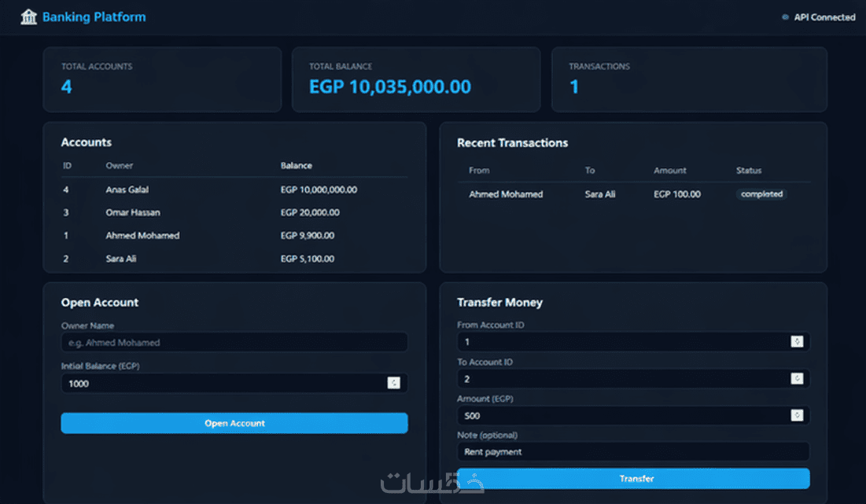866x504 pixels.
Task: Click the EGP 9,900.00 balance cell
Action: [307, 236]
